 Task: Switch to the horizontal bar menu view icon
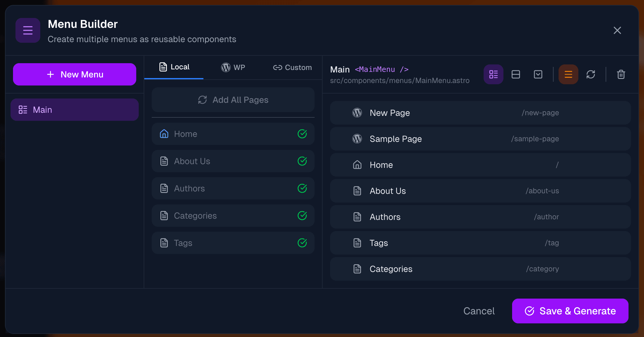(516, 74)
